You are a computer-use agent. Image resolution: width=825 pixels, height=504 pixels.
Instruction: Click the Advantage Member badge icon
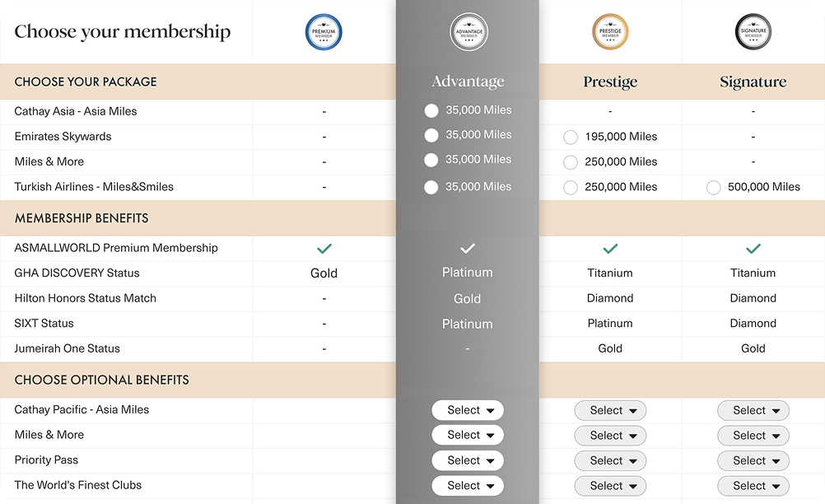click(468, 31)
